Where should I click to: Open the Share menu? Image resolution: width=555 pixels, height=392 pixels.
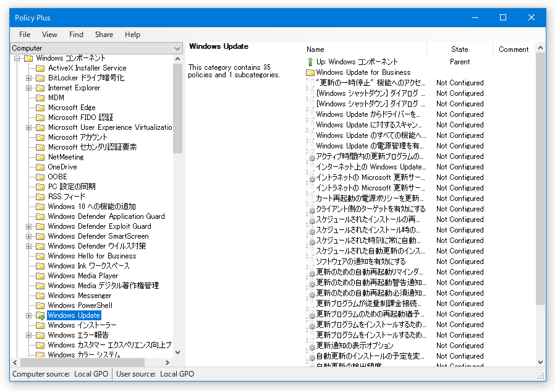coord(104,35)
